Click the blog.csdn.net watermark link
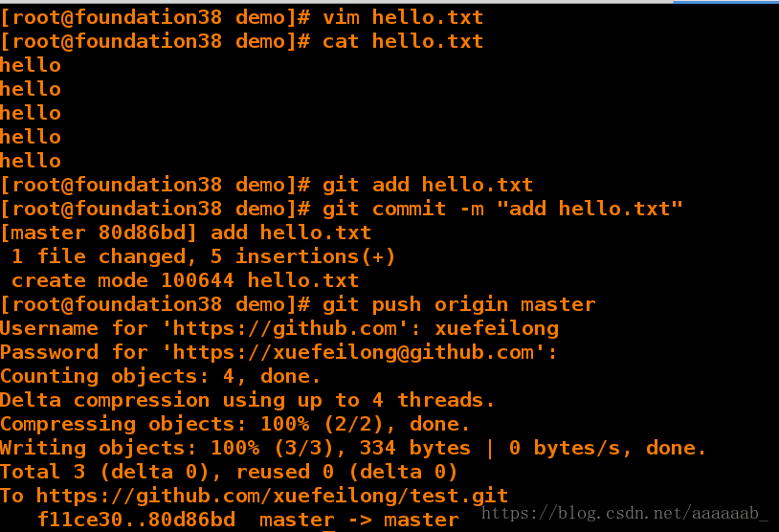The width and height of the screenshot is (779, 532). (x=625, y=513)
